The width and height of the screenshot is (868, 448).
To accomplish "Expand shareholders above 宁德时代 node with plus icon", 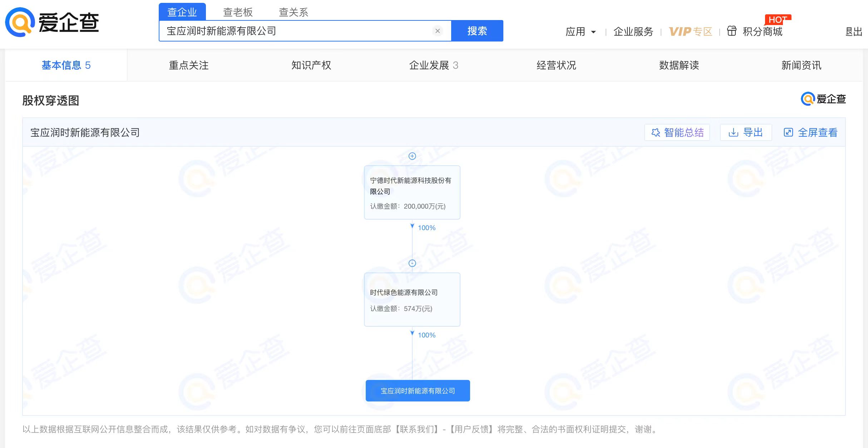I will tap(412, 156).
